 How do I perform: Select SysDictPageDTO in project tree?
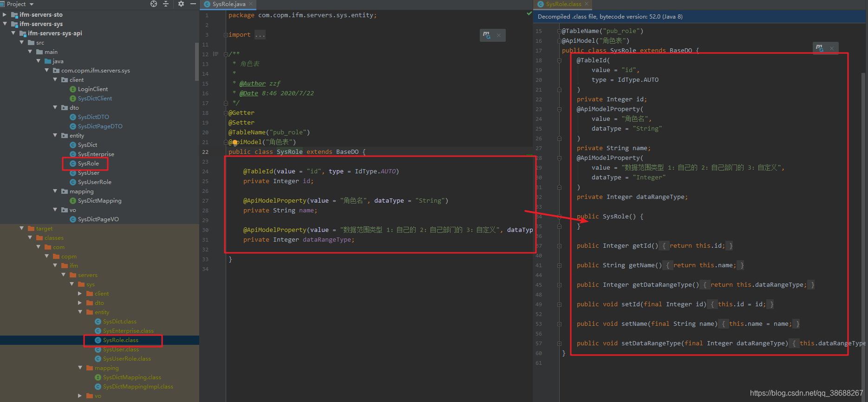click(x=100, y=126)
